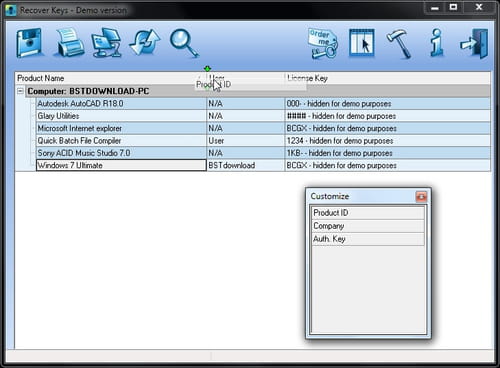500x368 pixels.
Task: Click the magnifying glass Search icon
Action: point(184,43)
